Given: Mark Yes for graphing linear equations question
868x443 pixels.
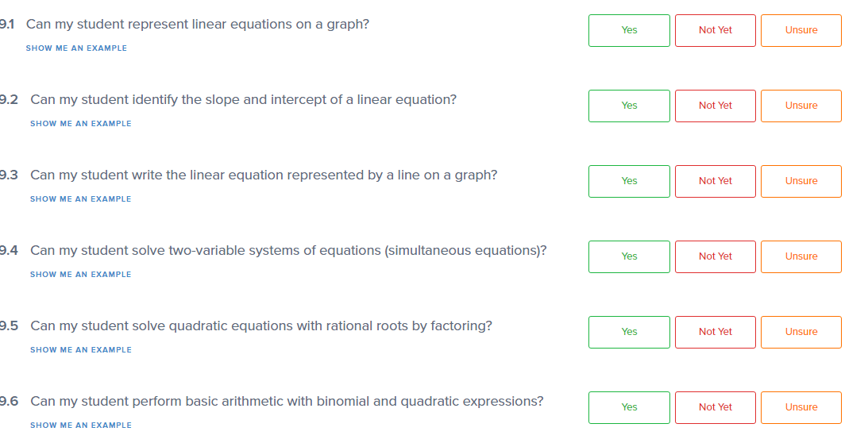Looking at the screenshot, I should click(629, 30).
